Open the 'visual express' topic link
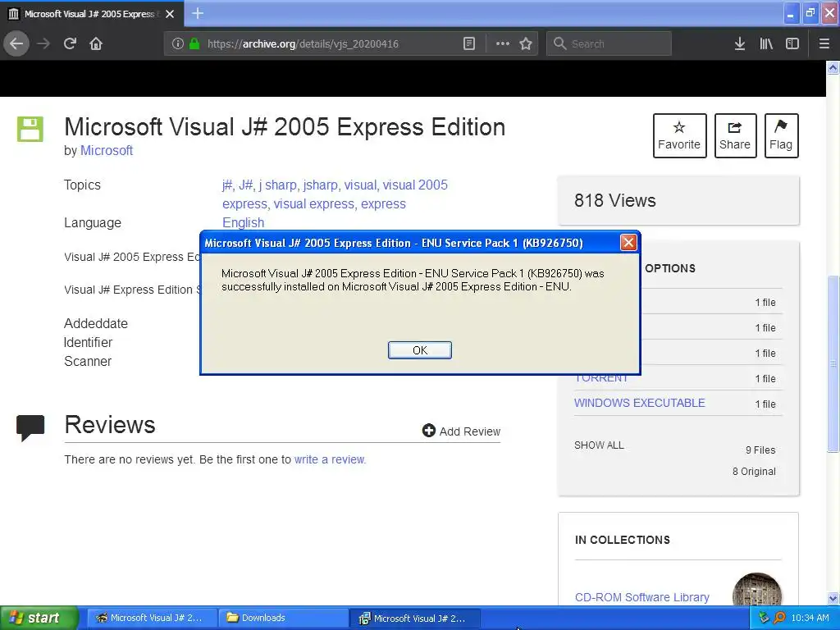 click(314, 204)
